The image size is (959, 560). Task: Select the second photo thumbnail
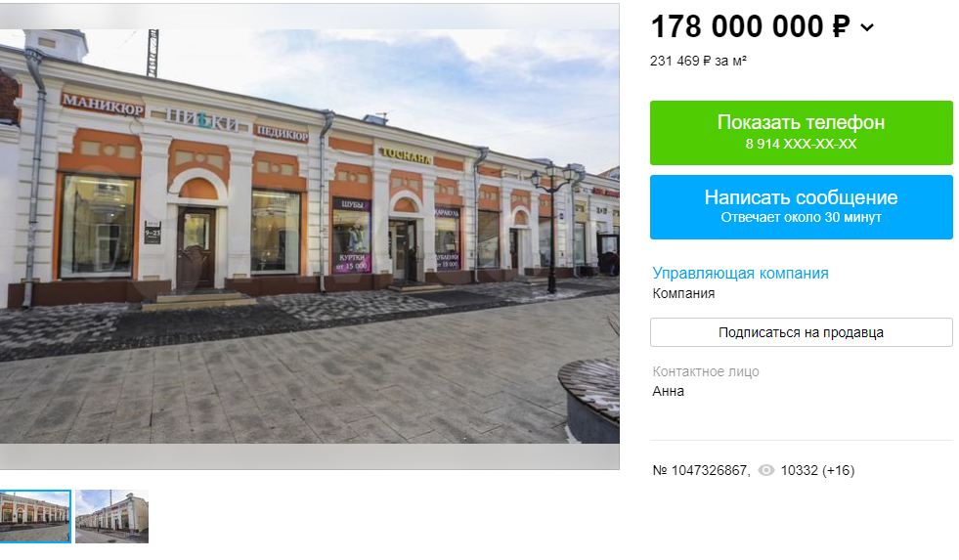(x=111, y=517)
